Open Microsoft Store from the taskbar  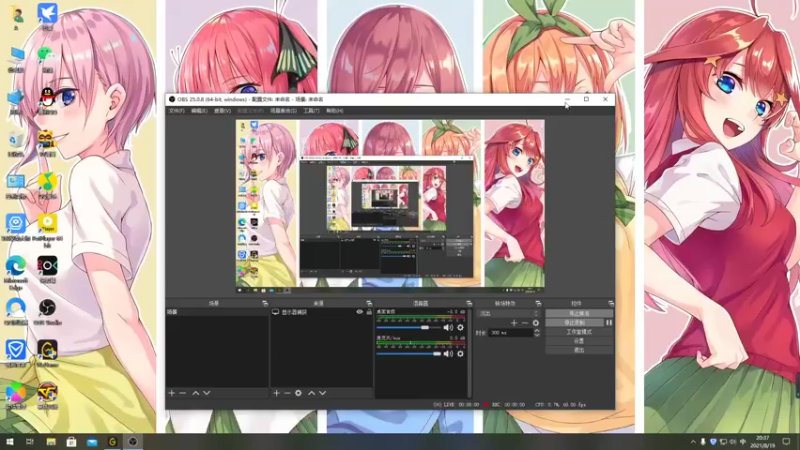(x=71, y=441)
